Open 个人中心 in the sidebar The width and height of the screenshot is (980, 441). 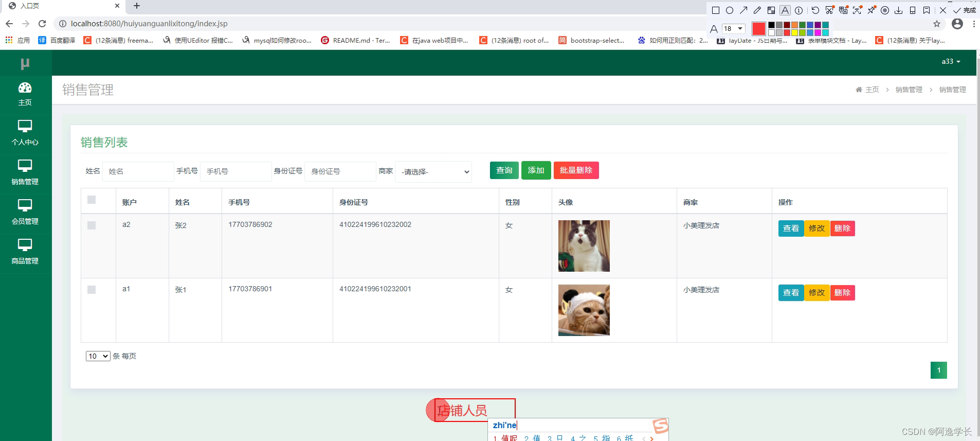tap(25, 134)
